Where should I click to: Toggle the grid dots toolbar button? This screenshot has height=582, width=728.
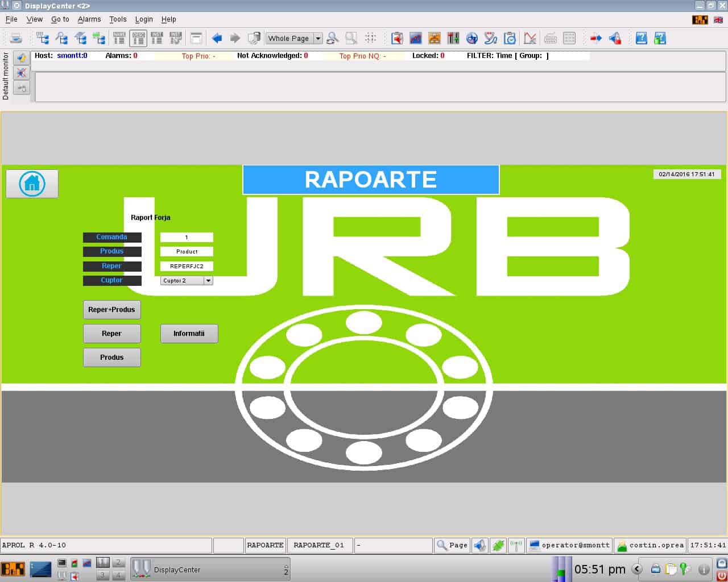coord(370,38)
